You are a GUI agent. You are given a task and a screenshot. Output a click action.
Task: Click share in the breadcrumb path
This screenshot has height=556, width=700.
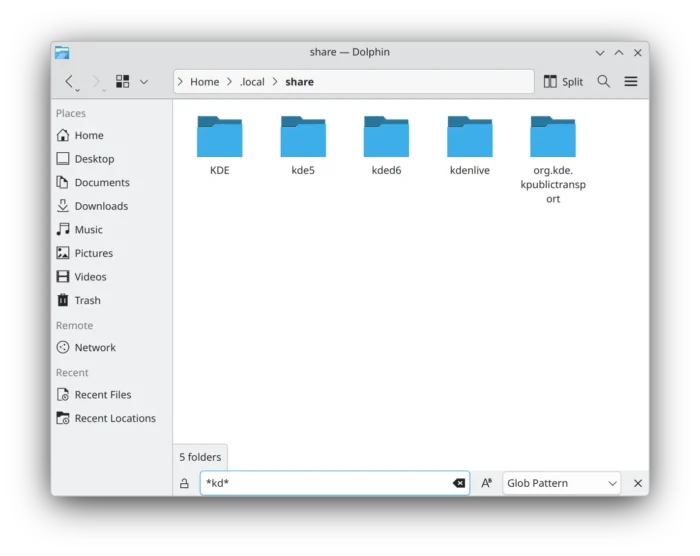(299, 82)
